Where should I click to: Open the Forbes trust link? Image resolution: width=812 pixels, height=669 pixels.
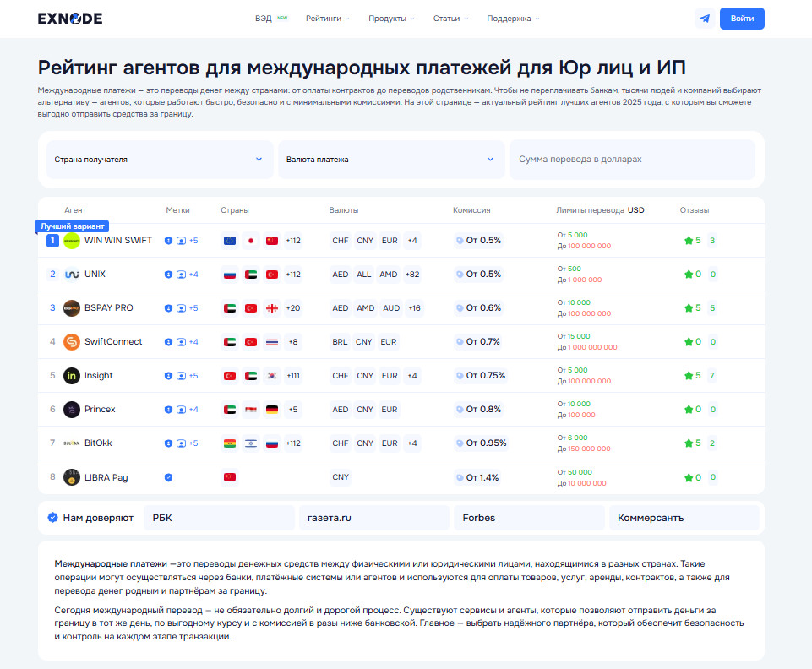(529, 518)
